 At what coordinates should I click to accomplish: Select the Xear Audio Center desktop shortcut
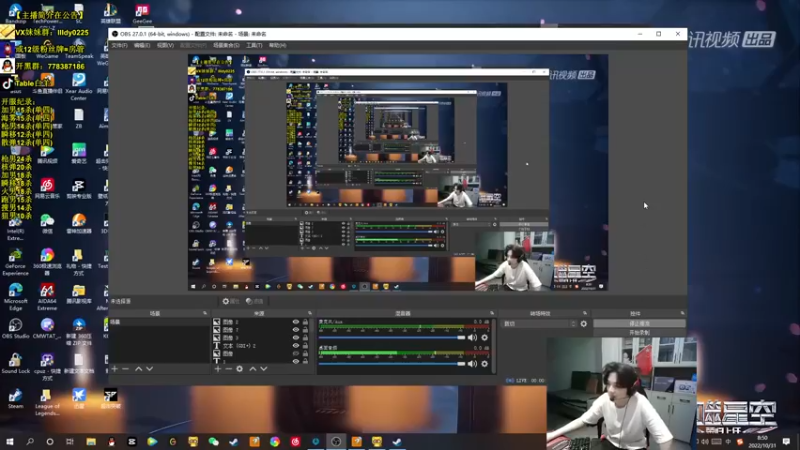(79, 87)
